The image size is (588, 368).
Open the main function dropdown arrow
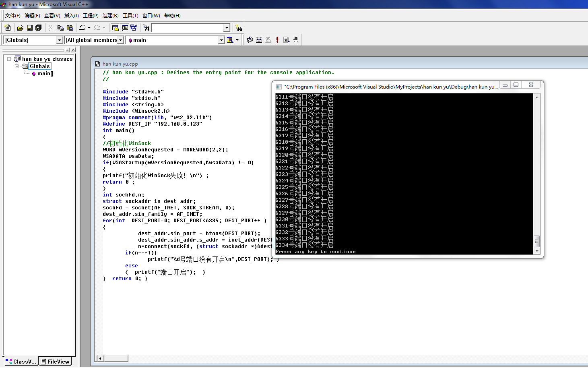point(221,40)
